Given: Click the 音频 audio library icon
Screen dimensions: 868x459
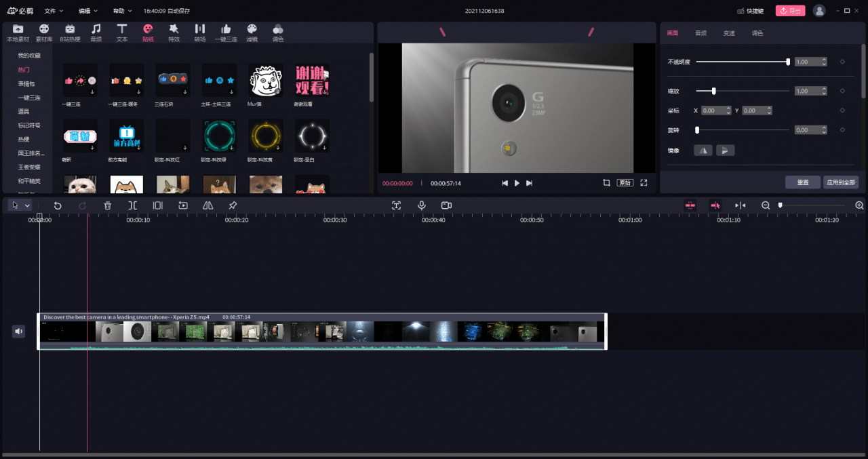Looking at the screenshot, I should tap(96, 31).
